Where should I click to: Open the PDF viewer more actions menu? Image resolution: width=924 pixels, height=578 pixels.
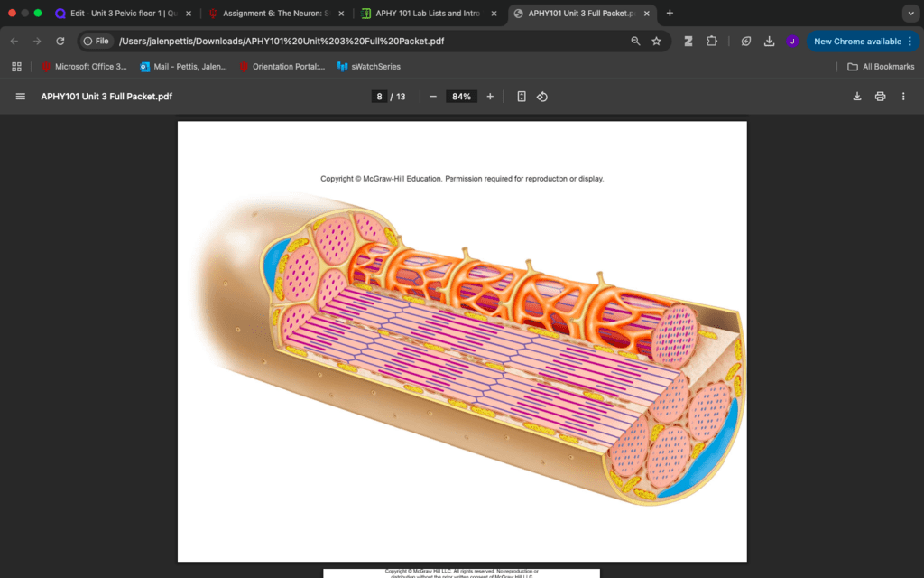(x=902, y=96)
